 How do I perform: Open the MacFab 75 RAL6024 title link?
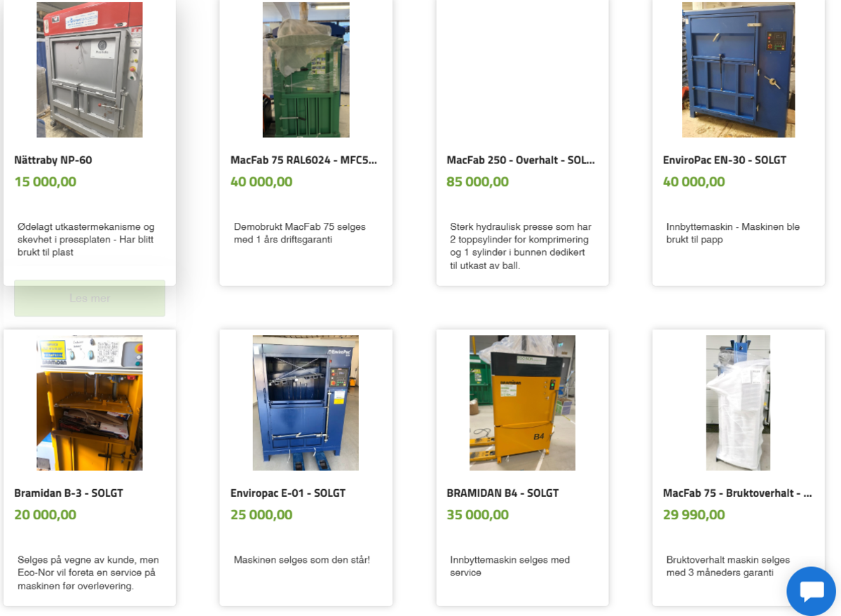pyautogui.click(x=303, y=160)
